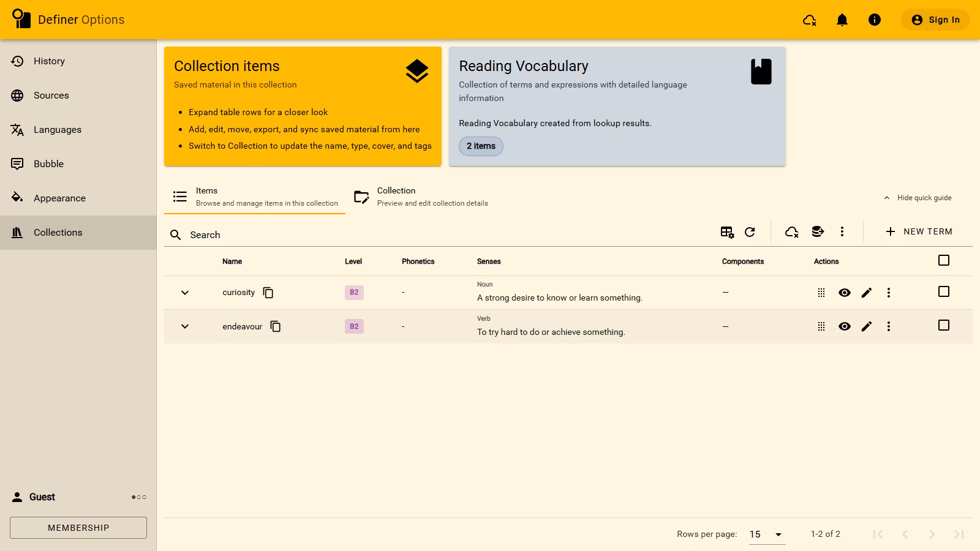Click the cloud sync icon in table toolbar

pyautogui.click(x=792, y=232)
